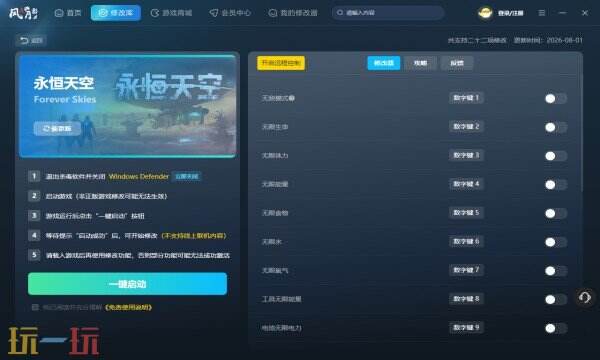Click the 数字键 4 hotkey box
The width and height of the screenshot is (600, 360).
tap(466, 184)
